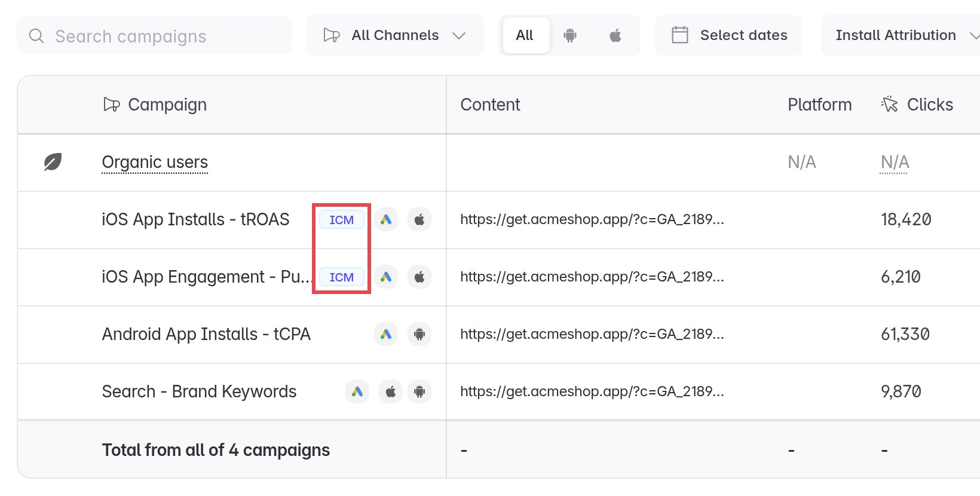
Task: Sort by the Content column header
Action: point(490,105)
